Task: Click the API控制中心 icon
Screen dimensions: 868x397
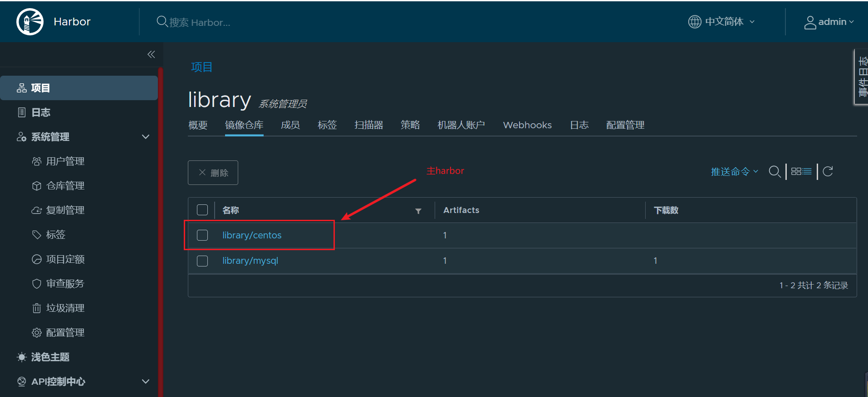Action: pyautogui.click(x=22, y=382)
